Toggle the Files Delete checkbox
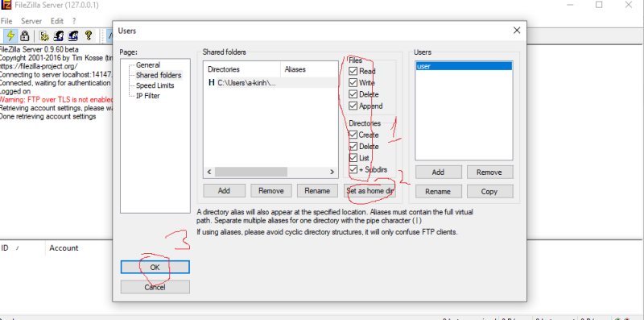Viewport: 644px width, 320px height. pyautogui.click(x=353, y=94)
